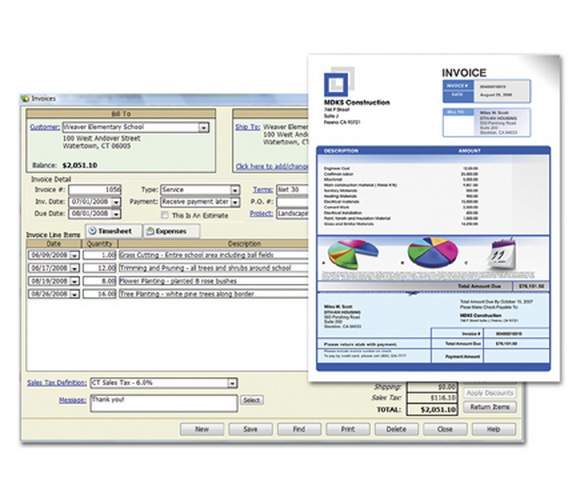The image size is (576, 480).
Task: Click the Select button beside message
Action: tap(252, 400)
